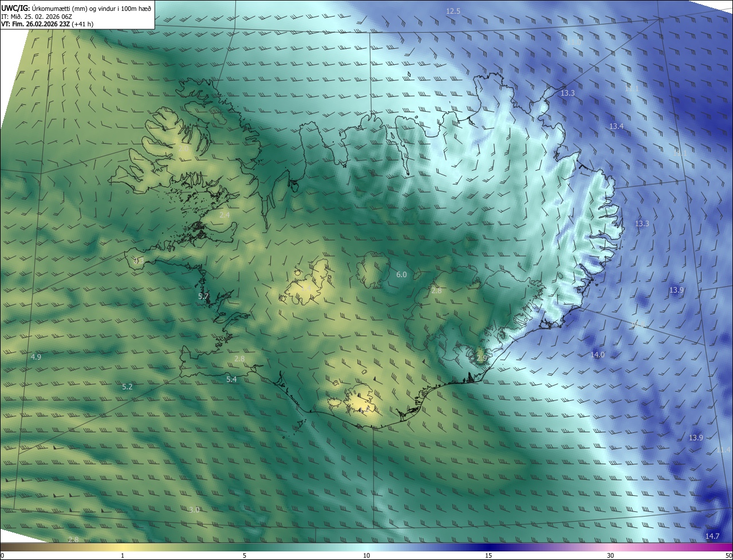This screenshot has height=560, width=733.
Task: Click the 1 tick on colour scale
Action: tap(123, 555)
